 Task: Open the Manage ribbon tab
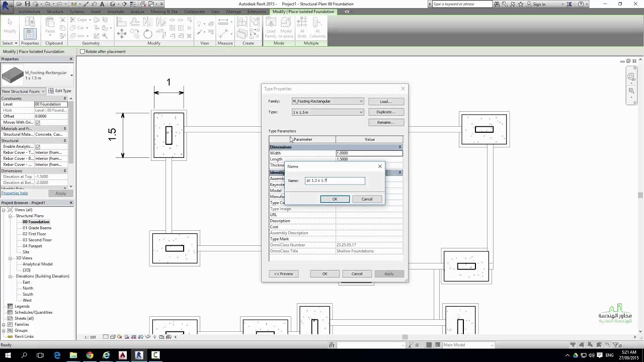[x=233, y=12]
